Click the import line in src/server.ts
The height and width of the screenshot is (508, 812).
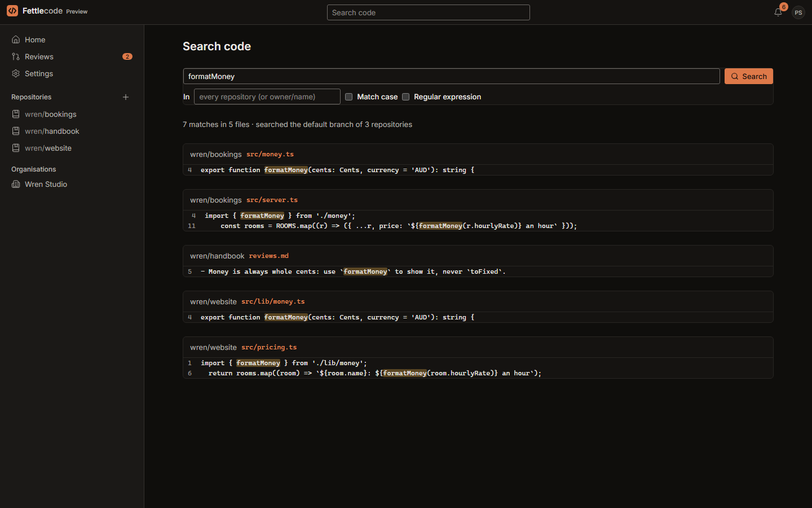(478, 216)
